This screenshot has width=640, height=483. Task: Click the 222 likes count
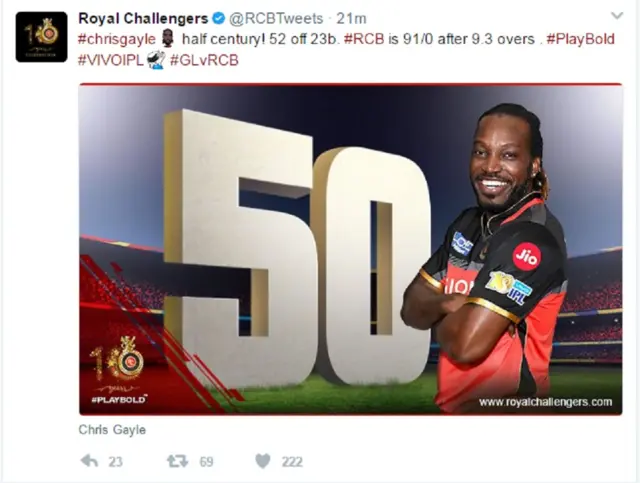[292, 462]
